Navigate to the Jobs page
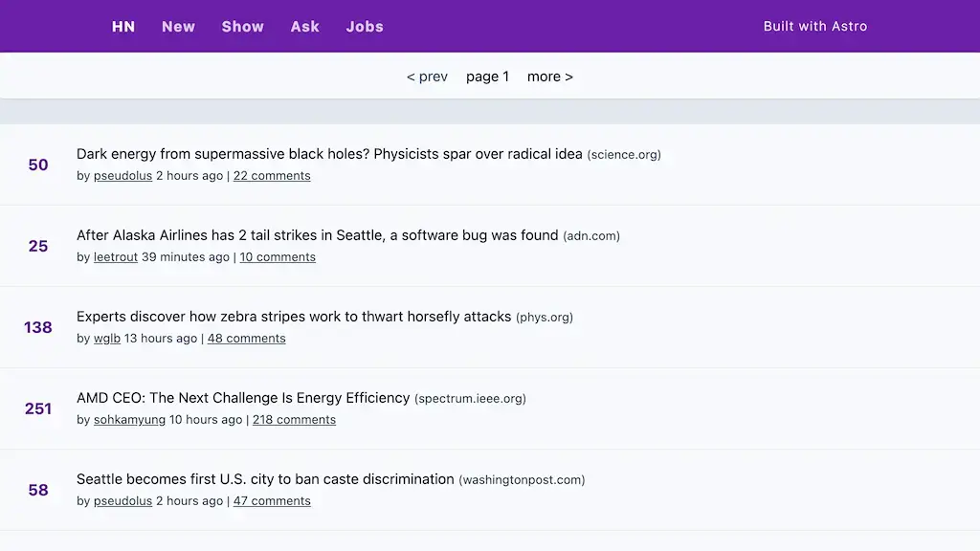Image resolution: width=980 pixels, height=551 pixels. tap(365, 27)
